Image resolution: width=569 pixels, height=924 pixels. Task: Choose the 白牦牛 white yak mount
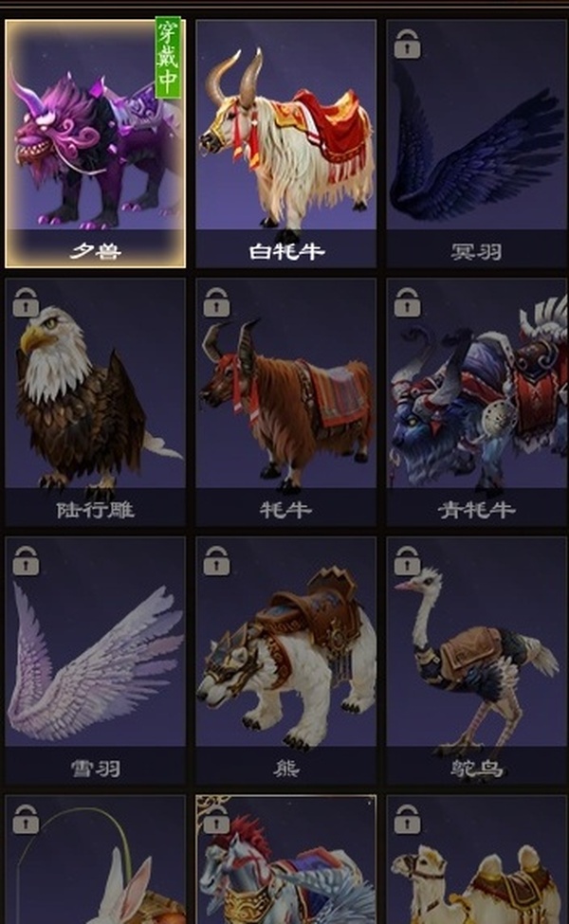click(x=286, y=144)
